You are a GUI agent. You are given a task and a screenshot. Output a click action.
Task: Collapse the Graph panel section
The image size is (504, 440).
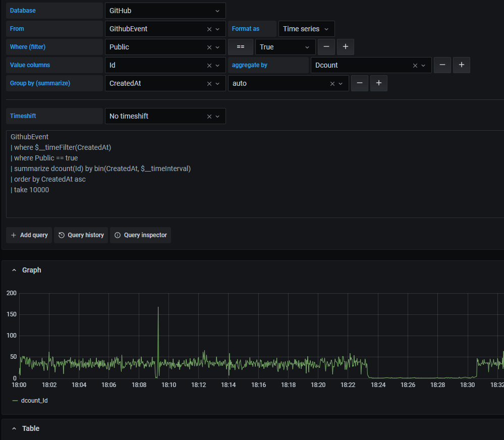[x=14, y=269]
